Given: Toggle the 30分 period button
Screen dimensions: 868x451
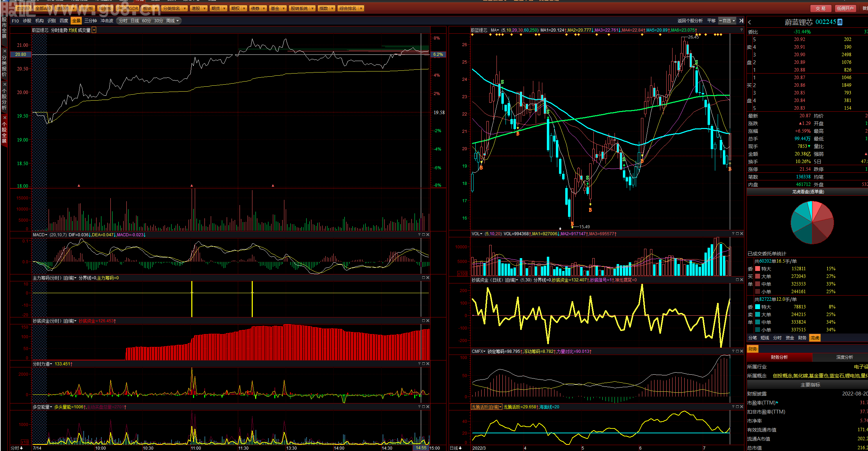Looking at the screenshot, I should coord(159,21).
